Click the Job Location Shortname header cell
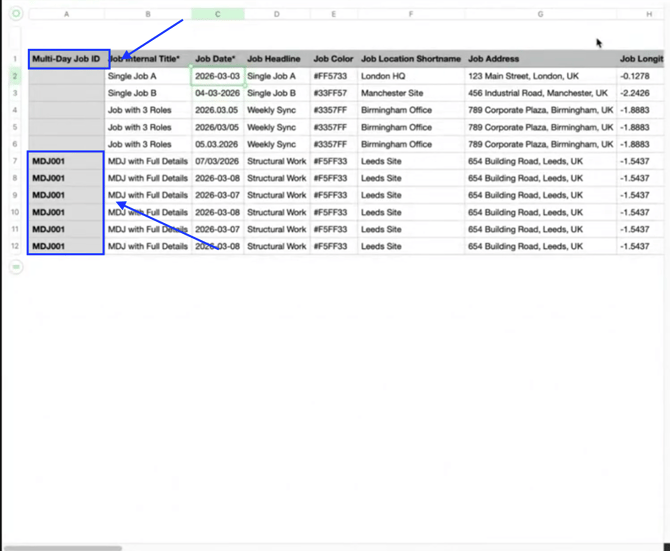The width and height of the screenshot is (670, 551). [411, 59]
